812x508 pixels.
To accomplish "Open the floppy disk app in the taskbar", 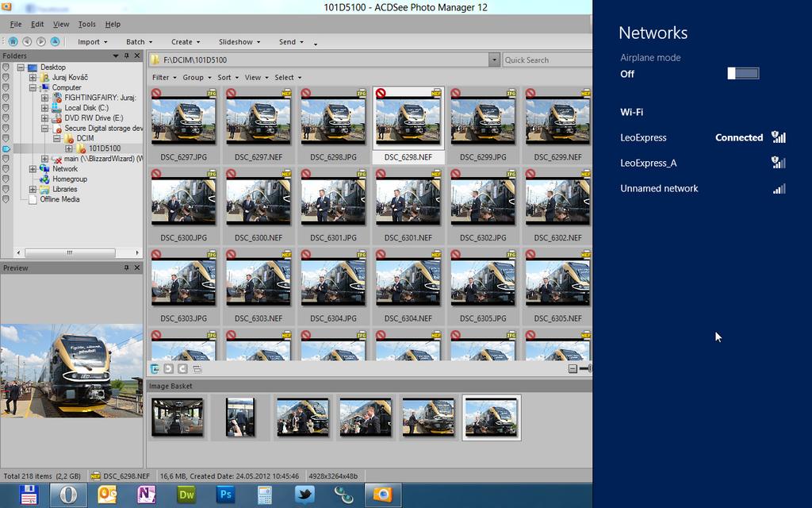I will tap(29, 495).
